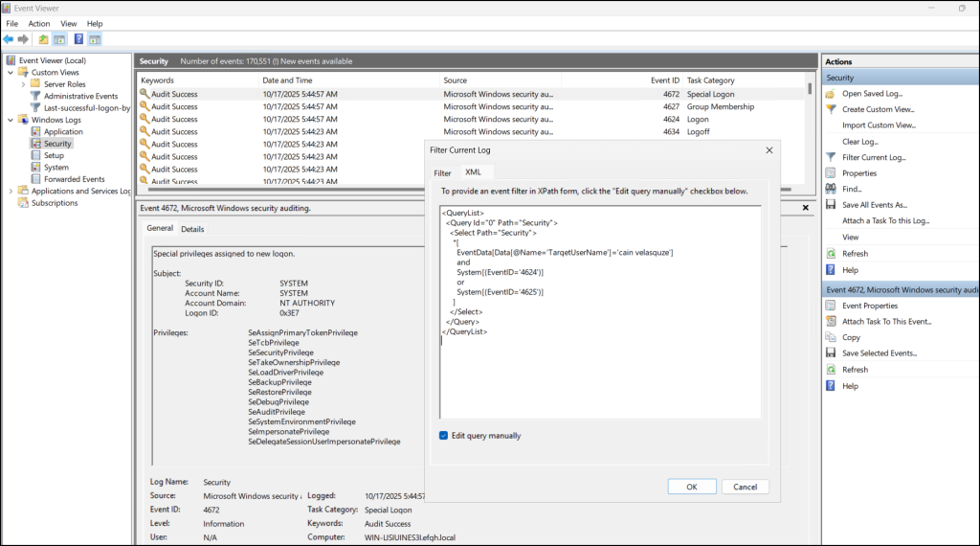
Task: Click the Open Saved Log folder icon
Action: (831, 94)
